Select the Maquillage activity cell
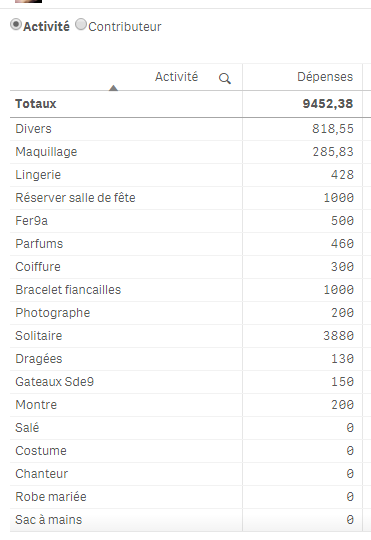This screenshot has width=371, height=540. [46, 152]
